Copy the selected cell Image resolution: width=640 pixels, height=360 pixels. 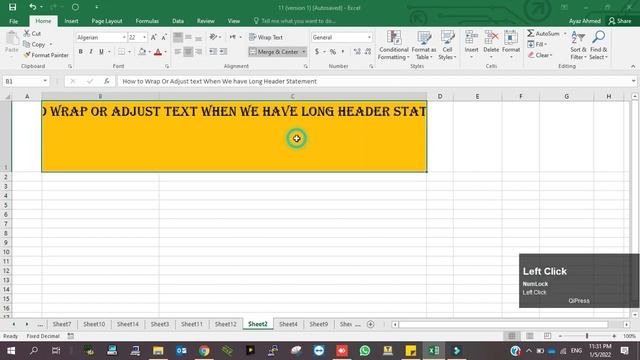pos(34,44)
